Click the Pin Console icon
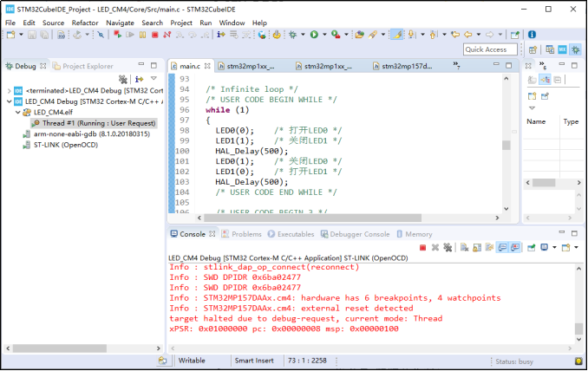Viewport: 588px width, 371px height. [x=532, y=248]
